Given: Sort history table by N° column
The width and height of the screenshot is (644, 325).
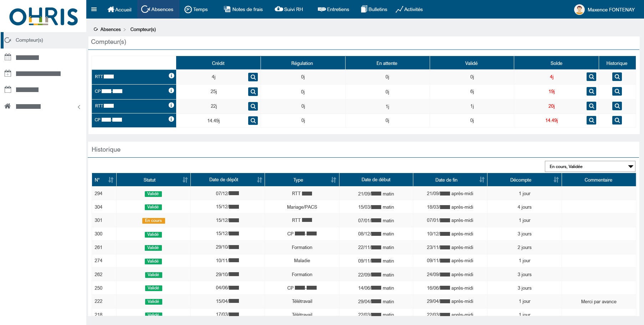Looking at the screenshot, I should tap(111, 180).
